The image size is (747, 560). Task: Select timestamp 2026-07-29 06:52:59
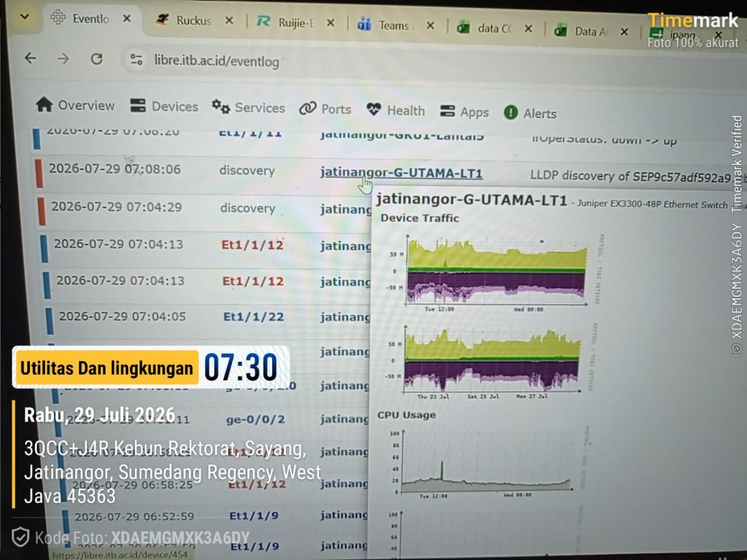(x=134, y=517)
